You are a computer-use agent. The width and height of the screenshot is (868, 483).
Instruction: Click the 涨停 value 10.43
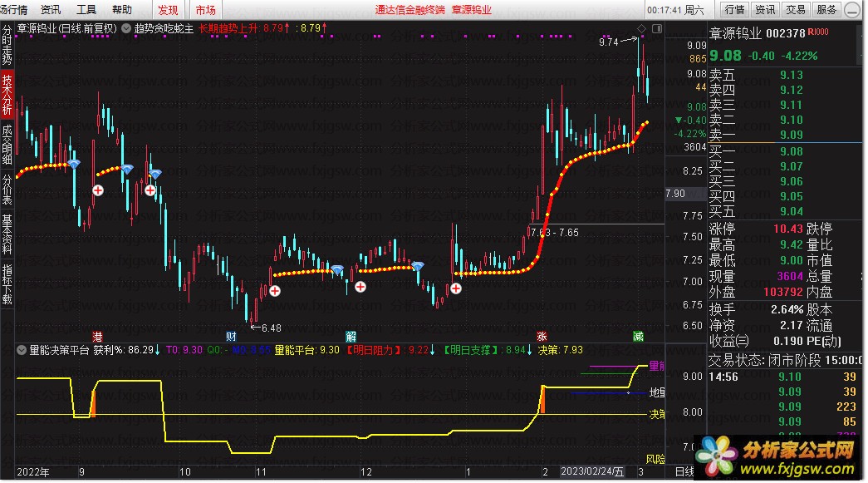coord(787,229)
